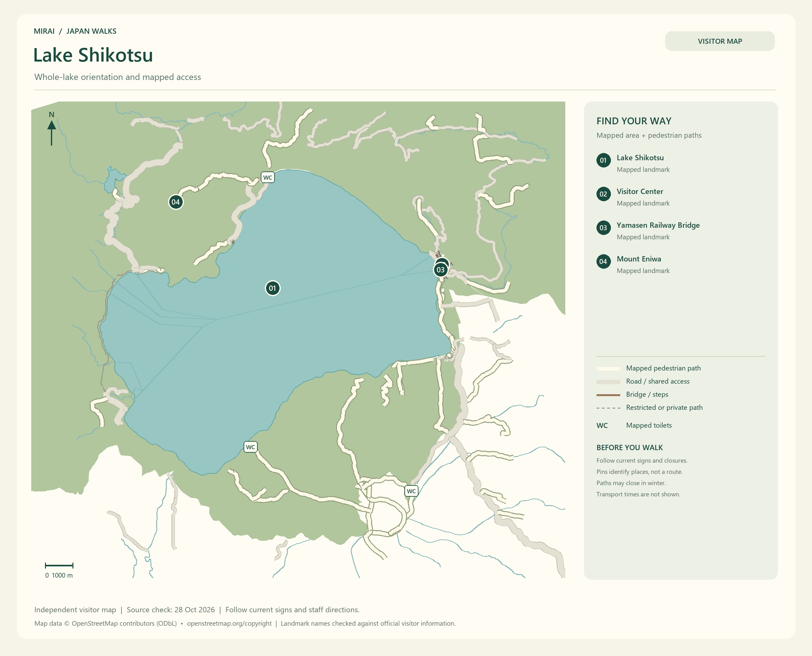Open the openstreetmap.org/copyright link
This screenshot has width=812, height=656.
[x=229, y=624]
